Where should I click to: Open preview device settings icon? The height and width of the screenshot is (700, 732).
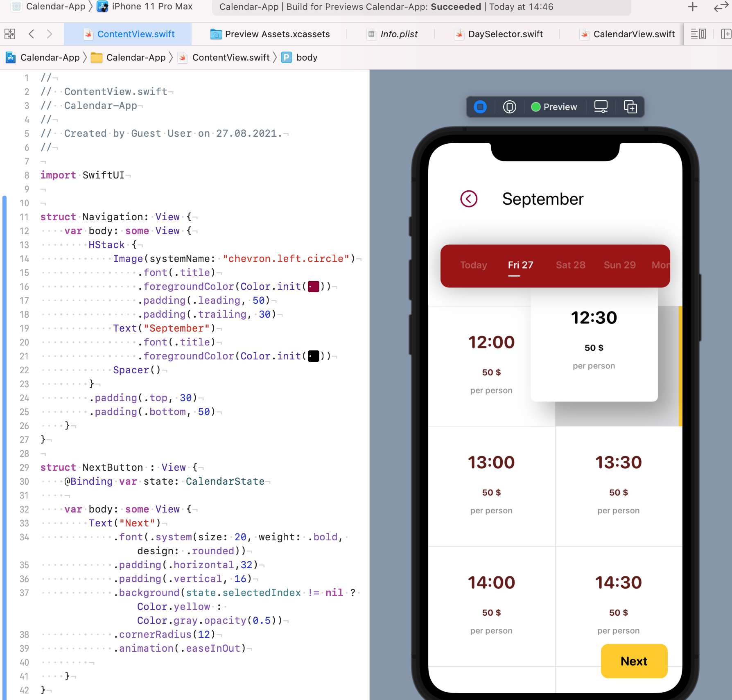[600, 107]
